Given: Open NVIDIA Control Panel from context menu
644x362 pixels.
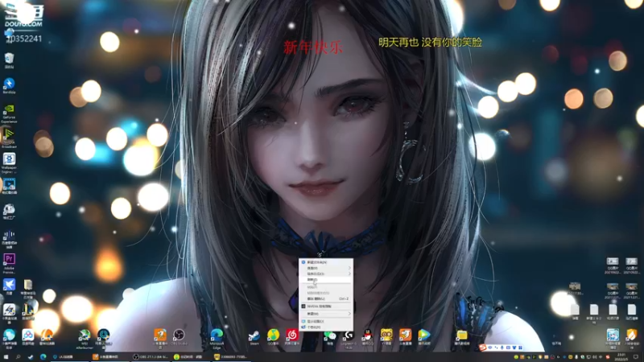Looking at the screenshot, I should [326, 306].
